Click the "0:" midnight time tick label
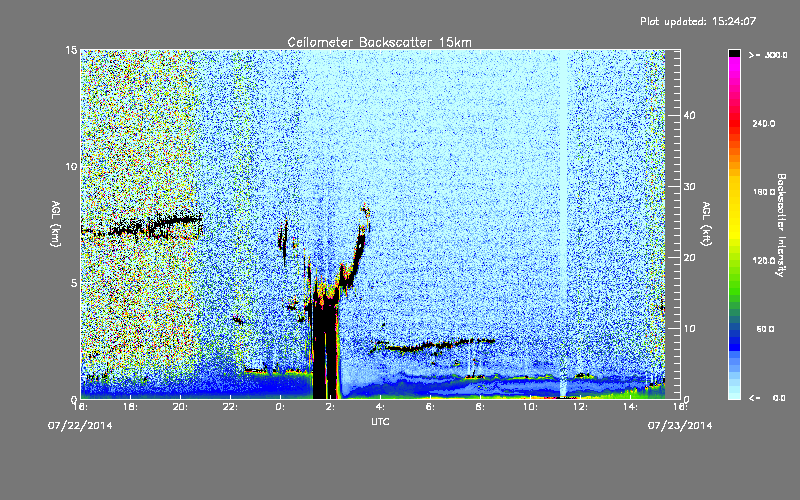This screenshot has width=800, height=500. (x=280, y=407)
